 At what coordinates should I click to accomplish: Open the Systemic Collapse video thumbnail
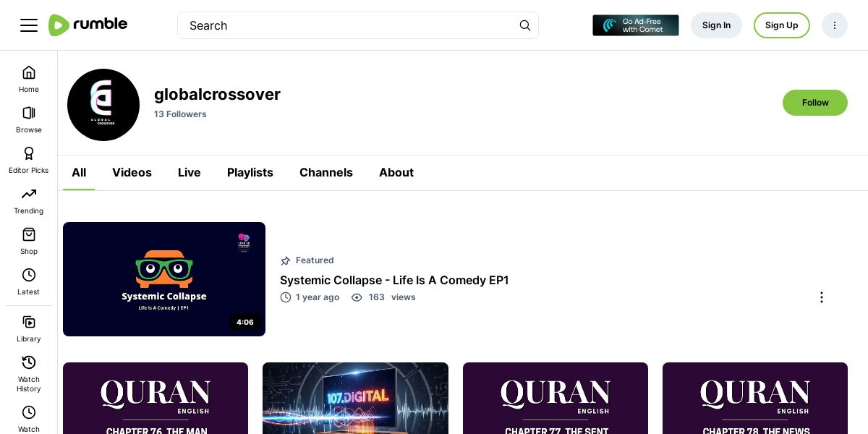pyautogui.click(x=164, y=279)
